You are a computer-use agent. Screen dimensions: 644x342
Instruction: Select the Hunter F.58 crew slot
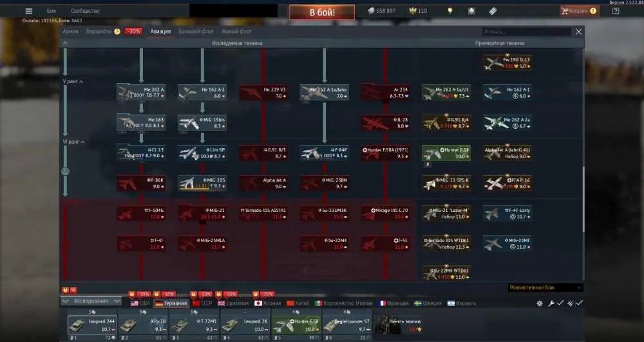pyautogui.click(x=296, y=325)
